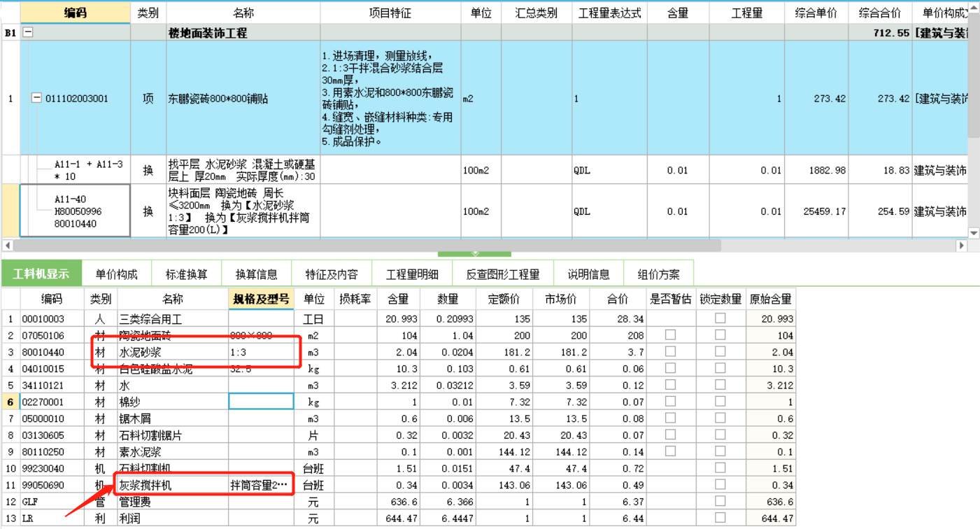Image resolution: width=980 pixels, height=529 pixels.
Task: Click the 找平层 水泥砂浆 name cell
Action: (x=243, y=170)
